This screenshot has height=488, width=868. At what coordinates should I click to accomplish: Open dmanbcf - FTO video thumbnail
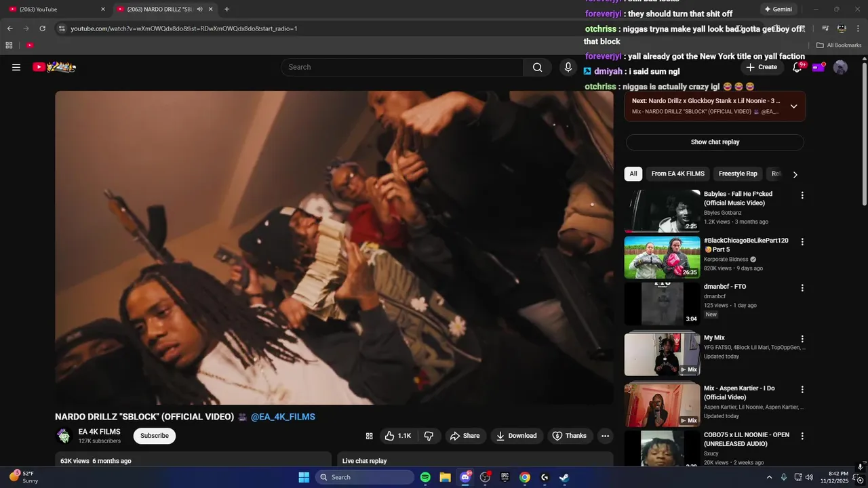click(663, 304)
